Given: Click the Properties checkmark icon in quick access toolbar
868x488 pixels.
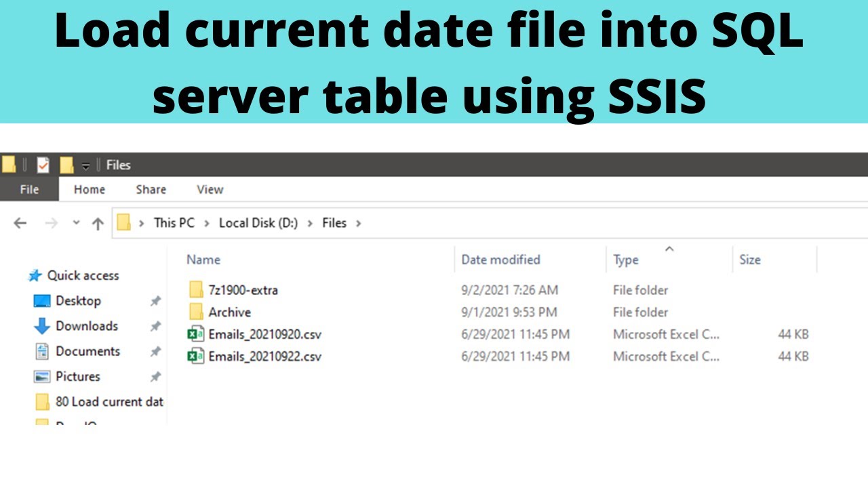Looking at the screenshot, I should tap(43, 165).
